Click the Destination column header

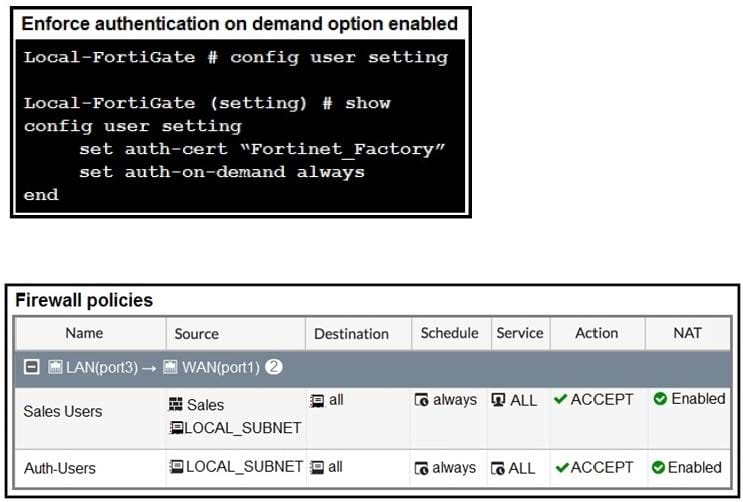point(351,334)
